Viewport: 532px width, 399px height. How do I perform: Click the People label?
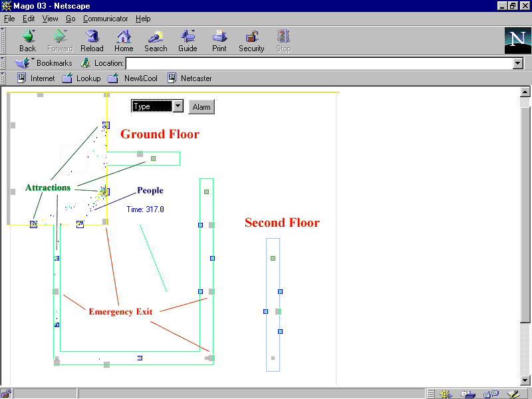coord(150,190)
